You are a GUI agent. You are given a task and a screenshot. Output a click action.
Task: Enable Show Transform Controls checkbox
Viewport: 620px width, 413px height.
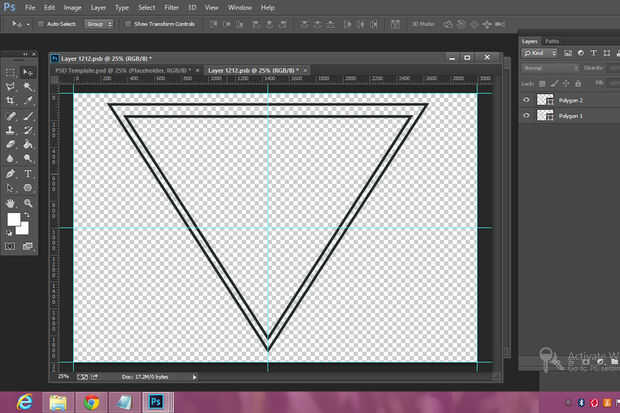128,24
